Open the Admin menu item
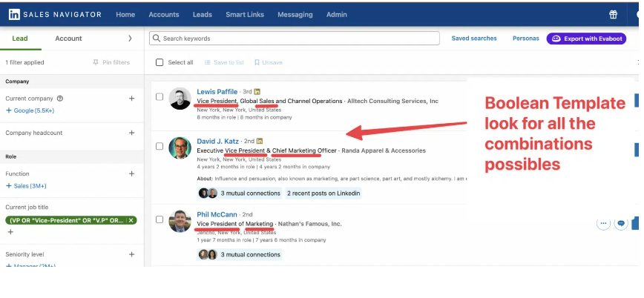This screenshot has height=298, width=644. (x=337, y=14)
